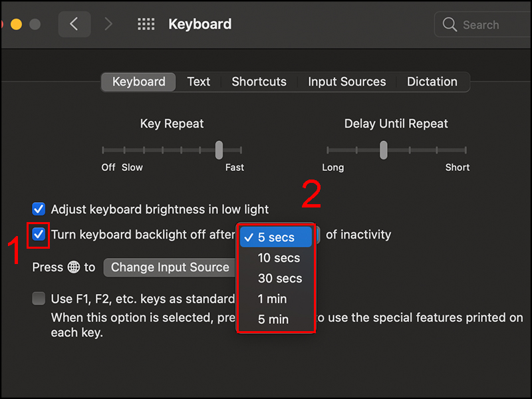532x399 pixels.
Task: Open the show-all grid icon
Action: point(146,25)
